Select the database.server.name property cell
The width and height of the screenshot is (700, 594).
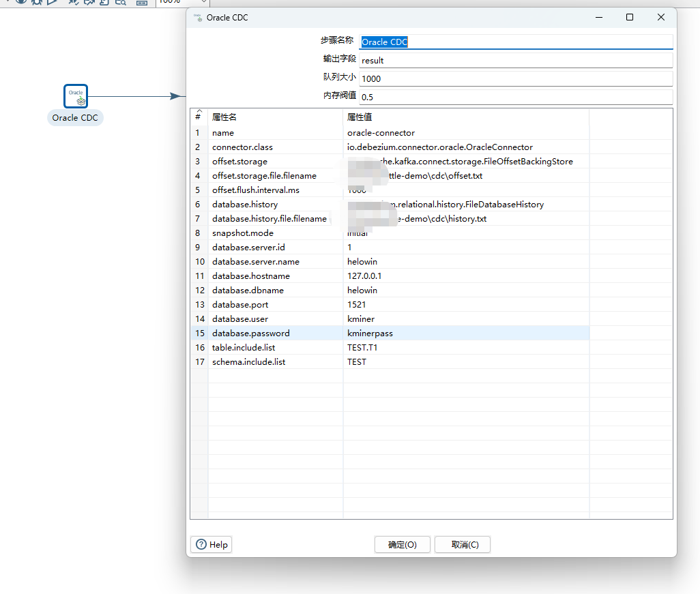276,261
